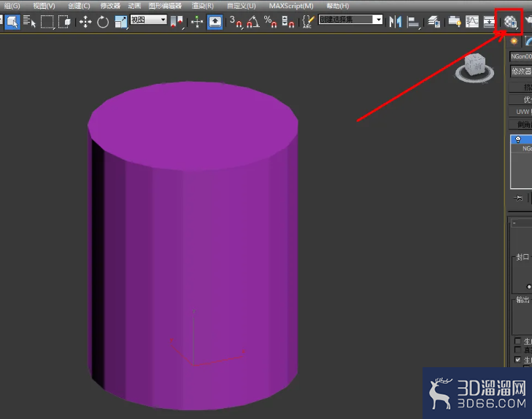
Task: Open the Graphite ribbon toggle icon
Action: tap(455, 23)
